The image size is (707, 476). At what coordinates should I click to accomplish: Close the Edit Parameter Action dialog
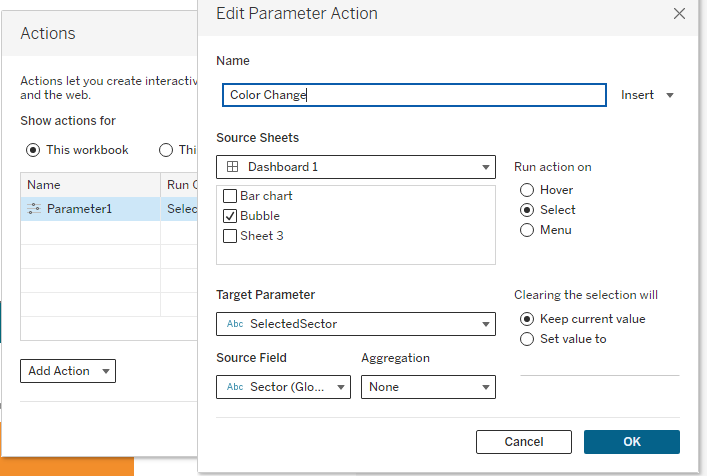pos(679,14)
